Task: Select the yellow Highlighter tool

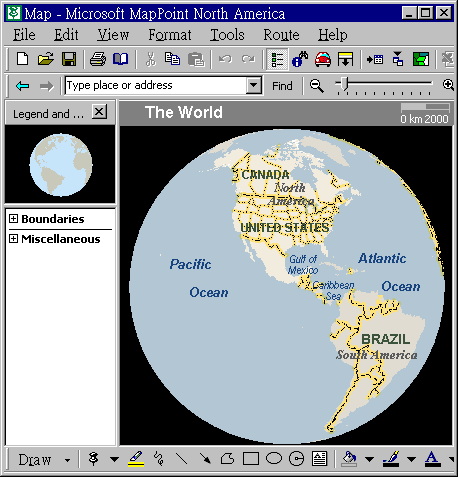Action: [x=136, y=459]
